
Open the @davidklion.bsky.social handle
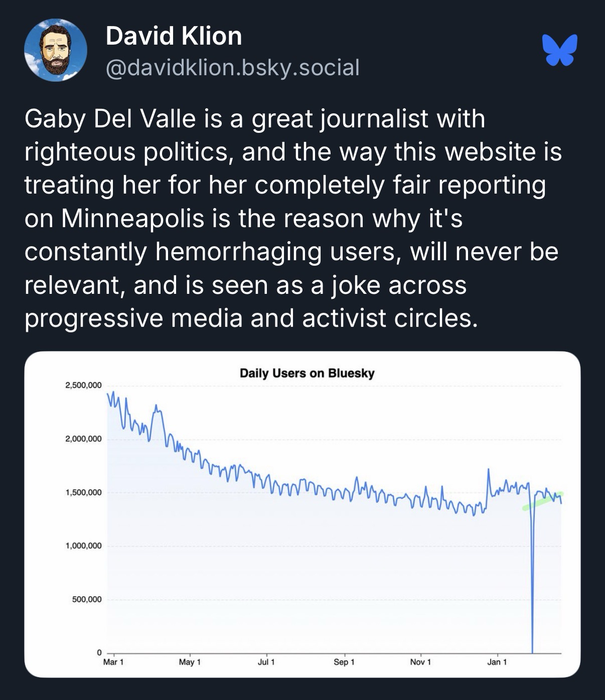click(232, 67)
